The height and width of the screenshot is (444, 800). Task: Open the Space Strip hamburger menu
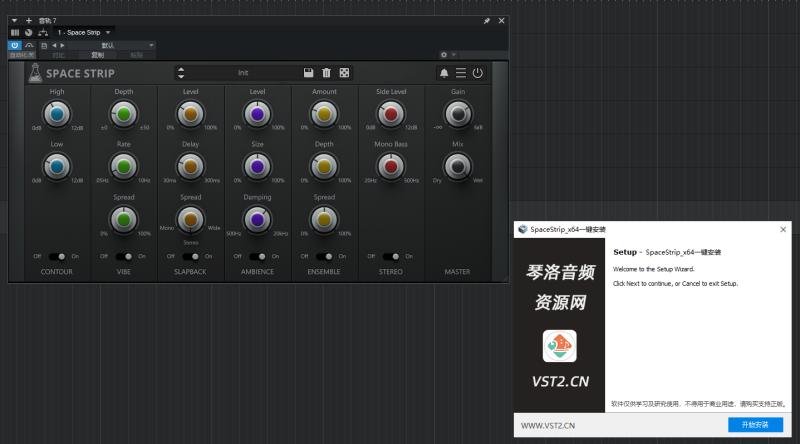point(461,73)
